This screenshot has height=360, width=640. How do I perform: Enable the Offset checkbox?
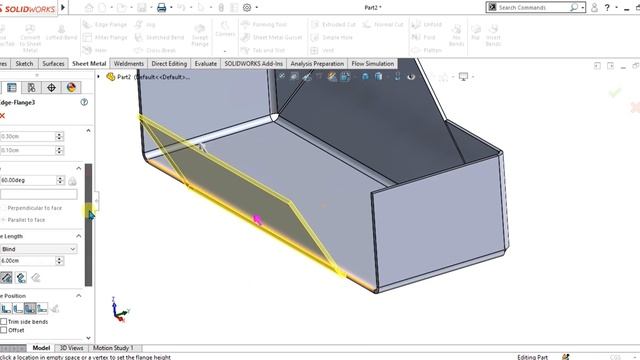(x=4, y=330)
